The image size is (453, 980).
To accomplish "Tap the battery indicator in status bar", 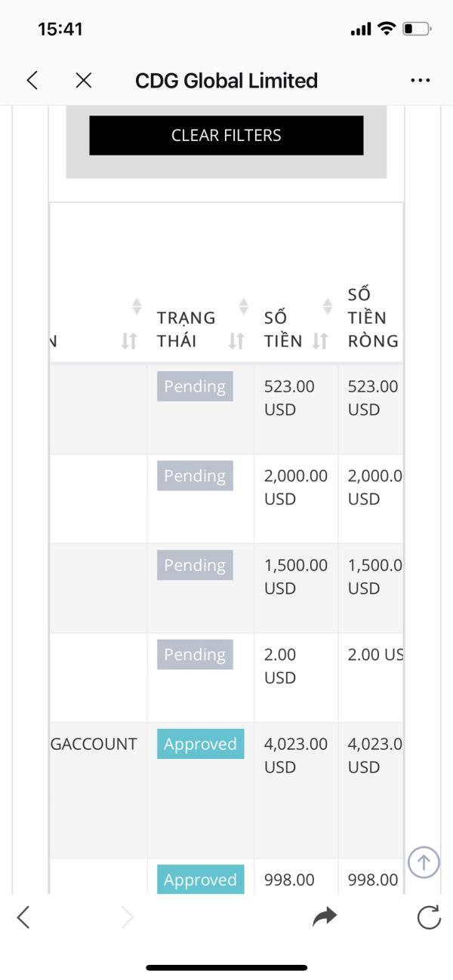I will [x=416, y=29].
